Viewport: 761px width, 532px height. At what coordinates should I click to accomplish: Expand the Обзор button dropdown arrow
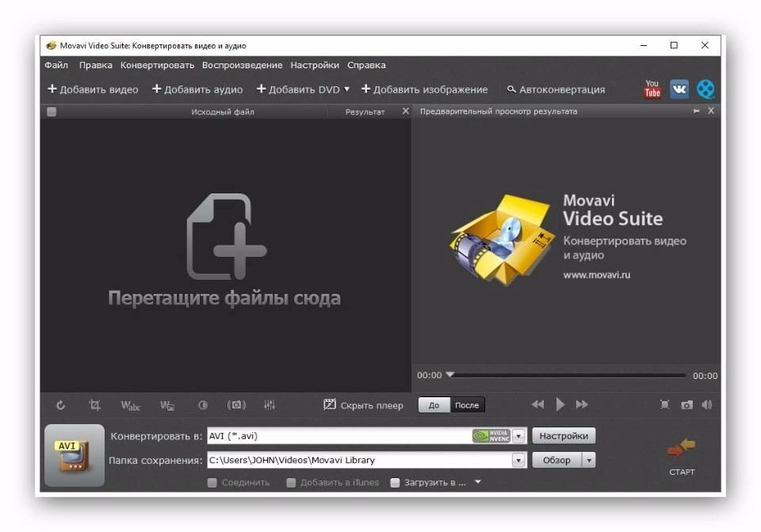[589, 460]
